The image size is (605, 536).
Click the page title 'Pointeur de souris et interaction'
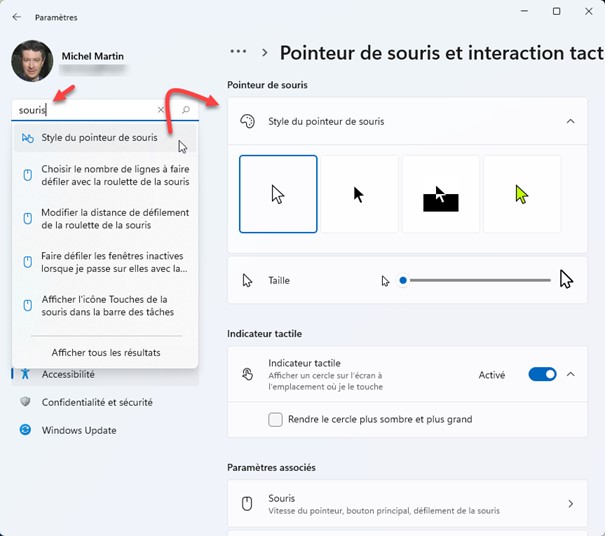tap(442, 53)
